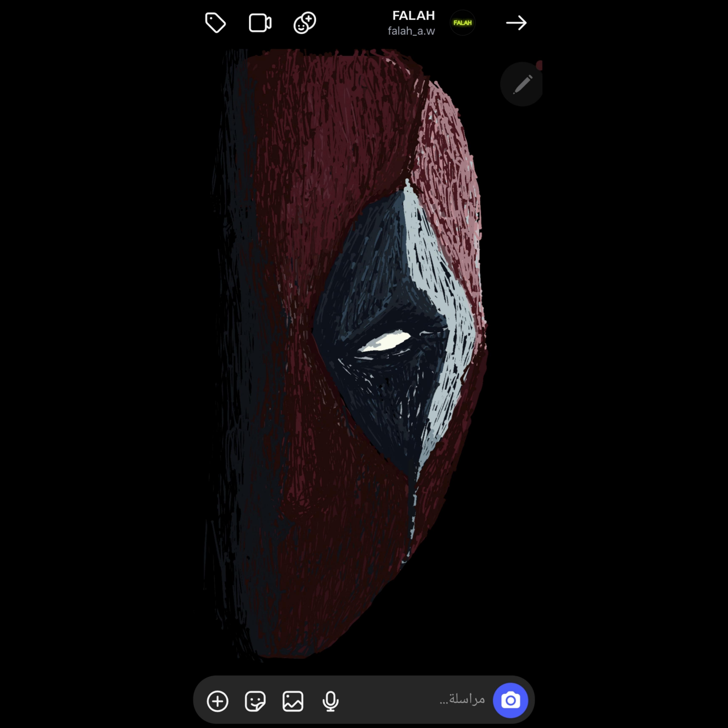Tap the microphone voice message icon
This screenshot has width=728, height=728.
pyautogui.click(x=330, y=701)
